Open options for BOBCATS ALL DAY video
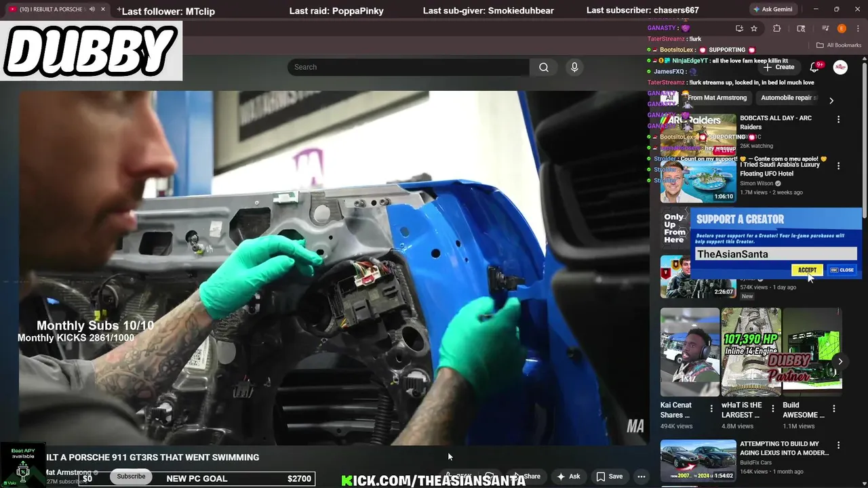The image size is (868, 488). point(838,119)
